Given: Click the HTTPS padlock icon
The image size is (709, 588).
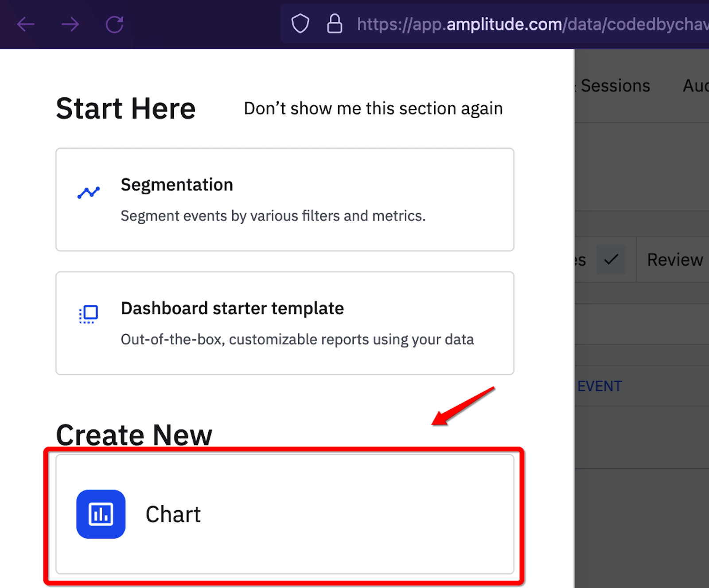Looking at the screenshot, I should coord(335,23).
